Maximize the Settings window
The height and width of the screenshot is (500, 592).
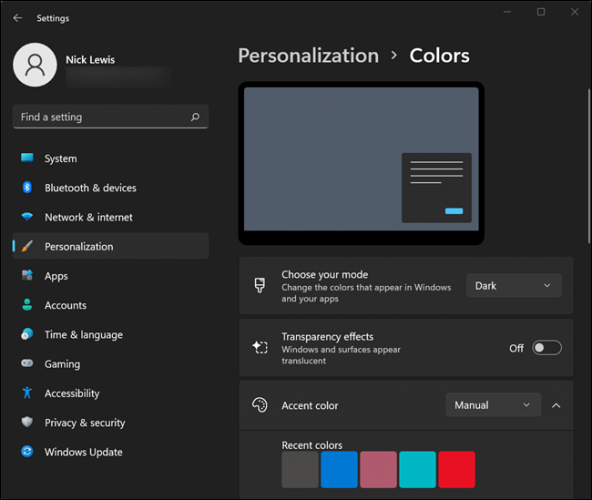coord(541,12)
